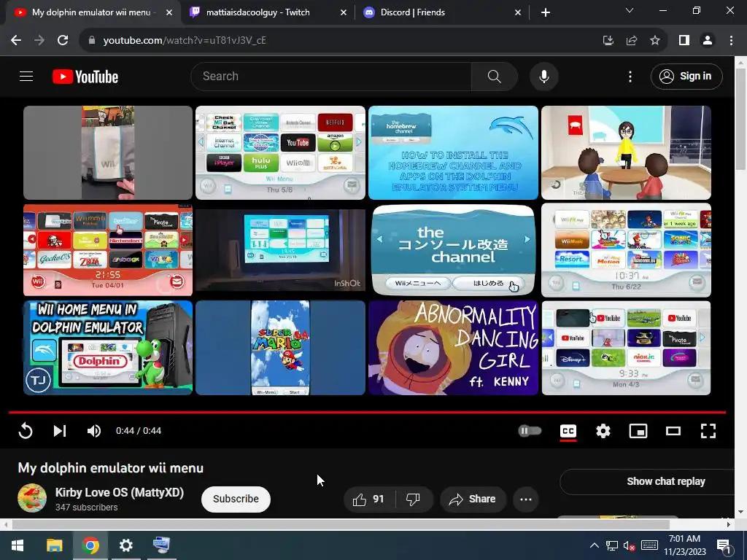The image size is (747, 560).
Task: Click the address bar URL
Action: (185, 41)
